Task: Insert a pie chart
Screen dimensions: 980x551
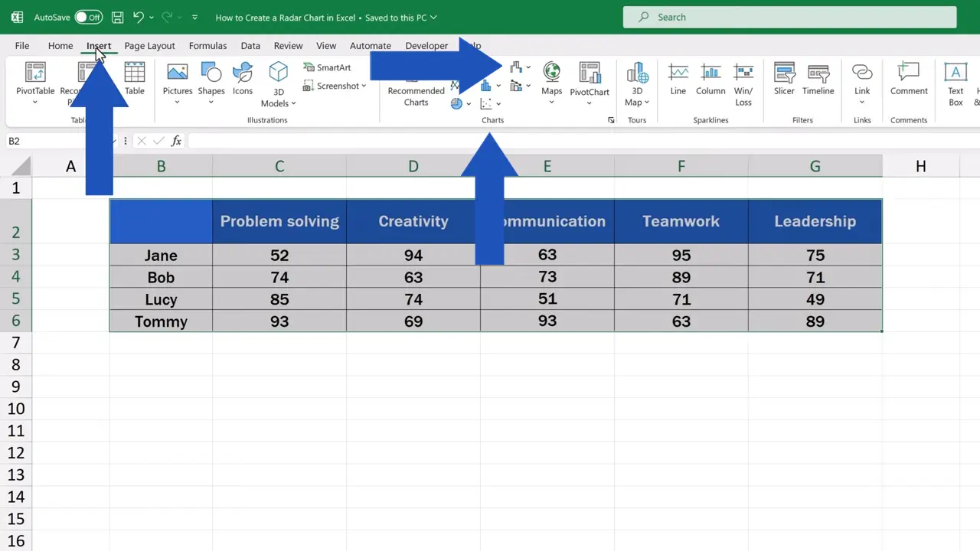Action: tap(456, 103)
